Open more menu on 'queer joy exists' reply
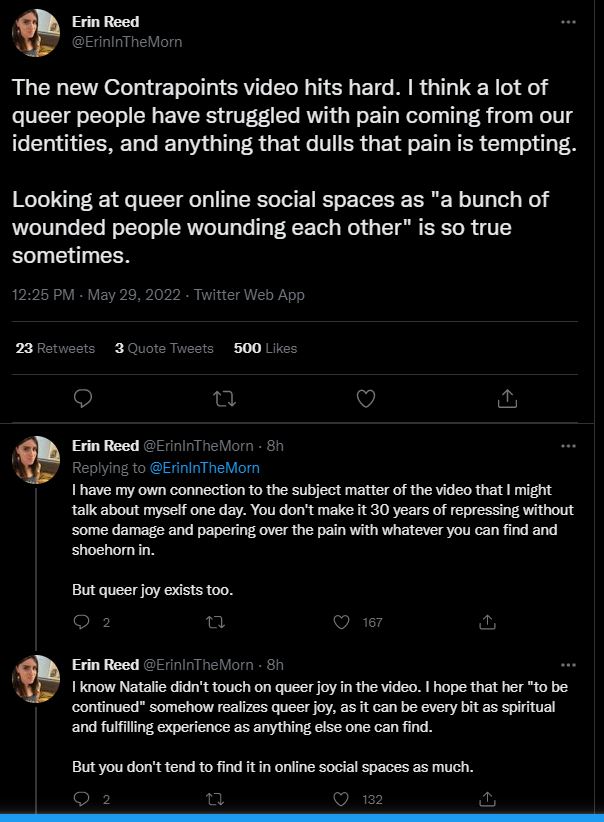The height and width of the screenshot is (822, 604). click(x=568, y=445)
